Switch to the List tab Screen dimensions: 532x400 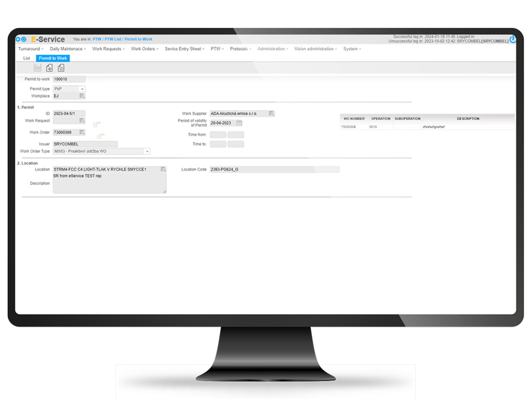[x=27, y=58]
